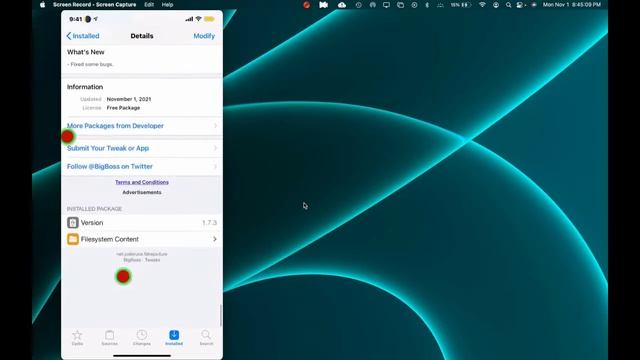The image size is (640, 360).
Task: Open the Apple menu
Action: pyautogui.click(x=42, y=5)
